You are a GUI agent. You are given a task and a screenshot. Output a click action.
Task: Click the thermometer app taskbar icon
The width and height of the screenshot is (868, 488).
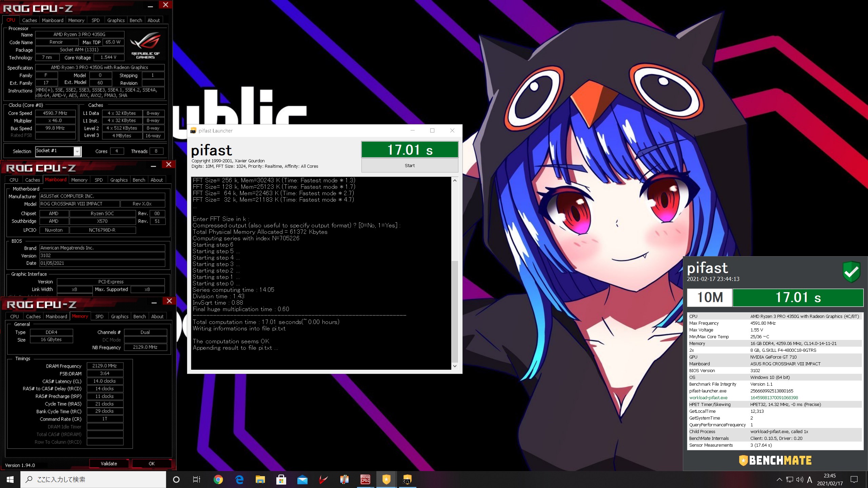point(344,480)
